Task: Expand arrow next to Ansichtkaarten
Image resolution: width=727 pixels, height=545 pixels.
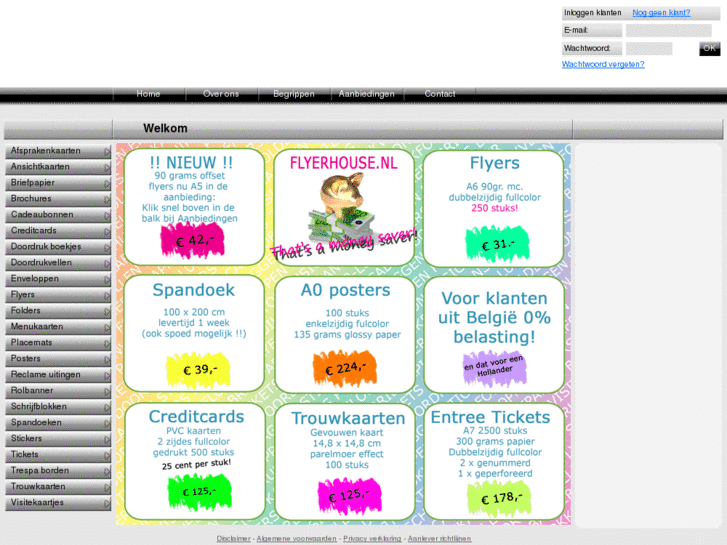Action: click(x=107, y=168)
